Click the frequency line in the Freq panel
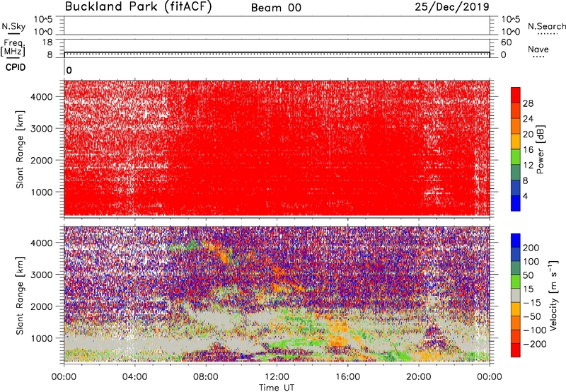Image resolution: width=566 pixels, height=392 pixels. (277, 52)
